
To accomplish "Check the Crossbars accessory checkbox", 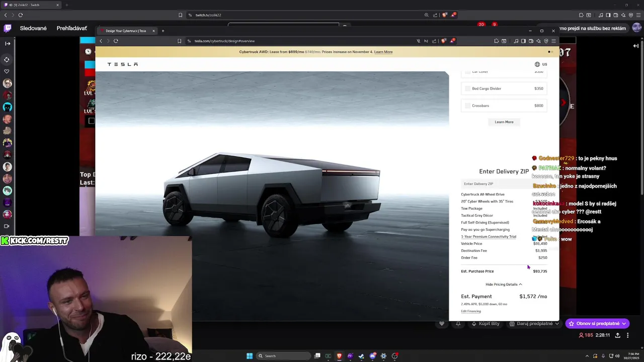I will 467,106.
